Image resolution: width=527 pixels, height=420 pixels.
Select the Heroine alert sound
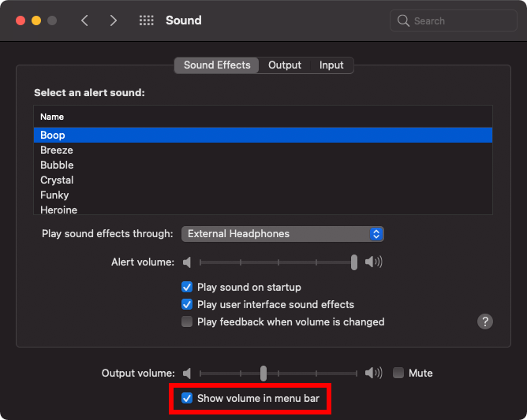tap(263, 209)
